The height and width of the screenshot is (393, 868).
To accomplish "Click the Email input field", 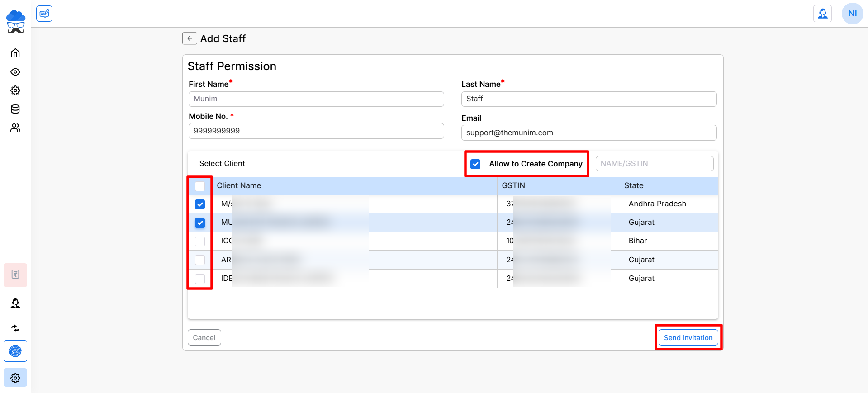I will click(x=588, y=133).
